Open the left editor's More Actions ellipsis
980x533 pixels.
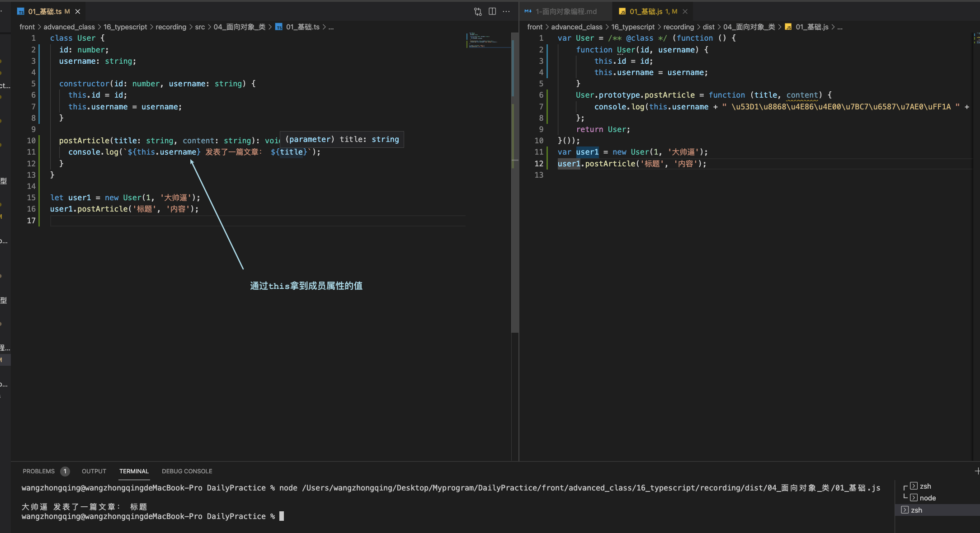[506, 11]
